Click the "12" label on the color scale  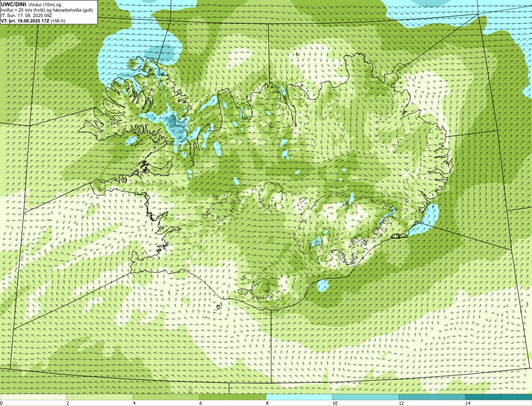(x=401, y=403)
